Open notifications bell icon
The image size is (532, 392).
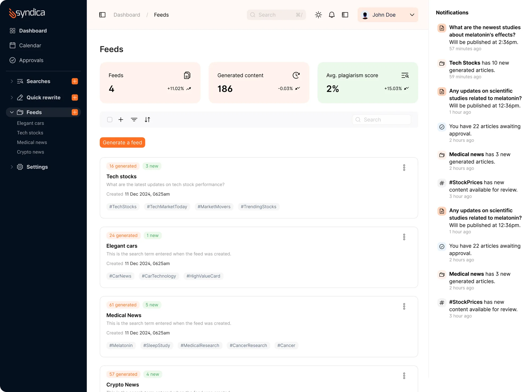coord(332,15)
